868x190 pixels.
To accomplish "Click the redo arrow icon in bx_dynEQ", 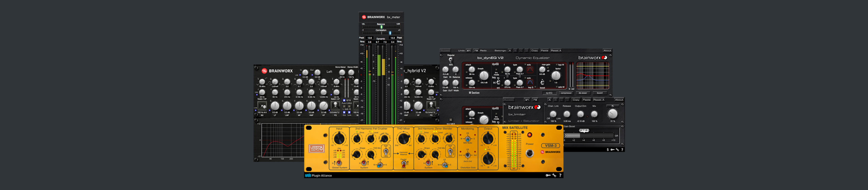I will [476, 50].
